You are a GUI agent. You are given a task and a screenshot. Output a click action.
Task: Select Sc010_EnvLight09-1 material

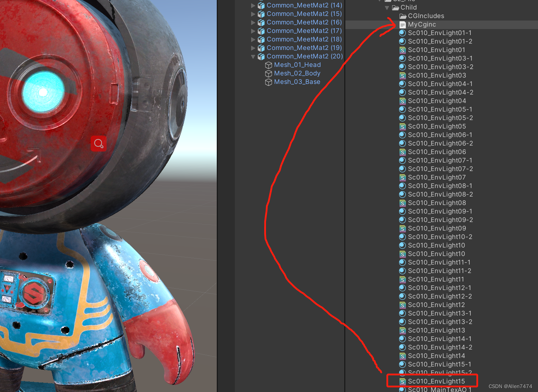[x=440, y=211]
